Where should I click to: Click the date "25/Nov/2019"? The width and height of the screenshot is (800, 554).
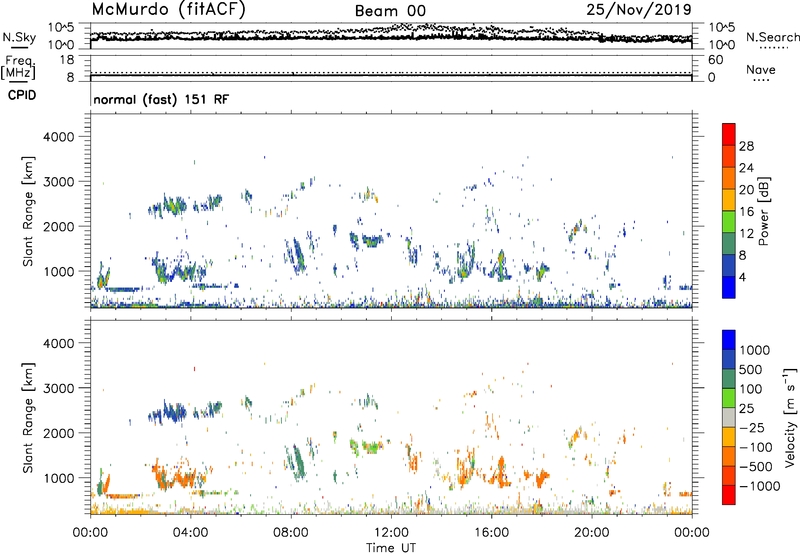pos(639,10)
